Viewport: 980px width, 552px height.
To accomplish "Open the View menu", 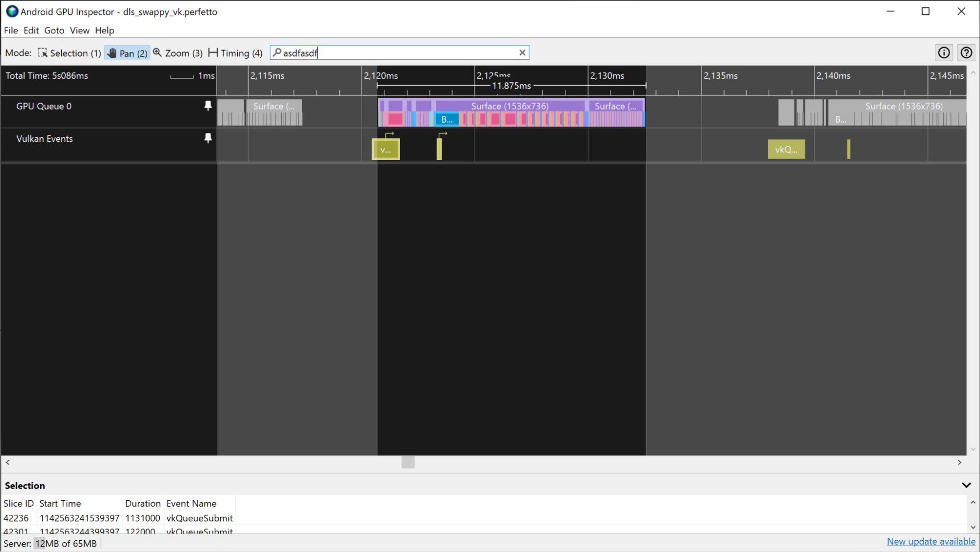I will point(79,30).
